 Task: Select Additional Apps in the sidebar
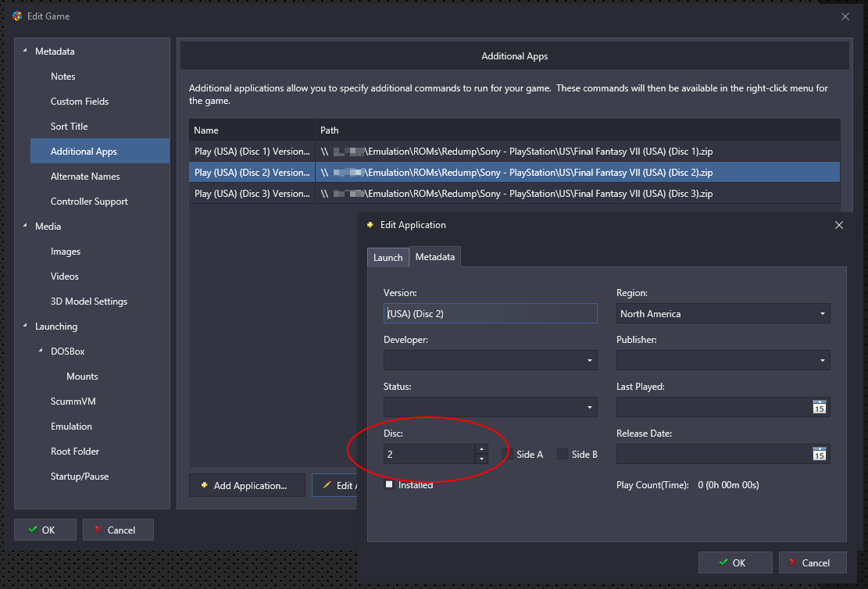100,151
